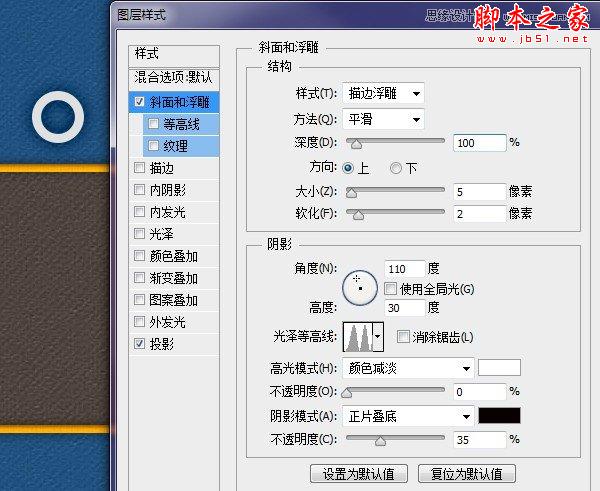Open the white highlight color swatch
Viewport: 600px width, 491px height.
coord(499,368)
